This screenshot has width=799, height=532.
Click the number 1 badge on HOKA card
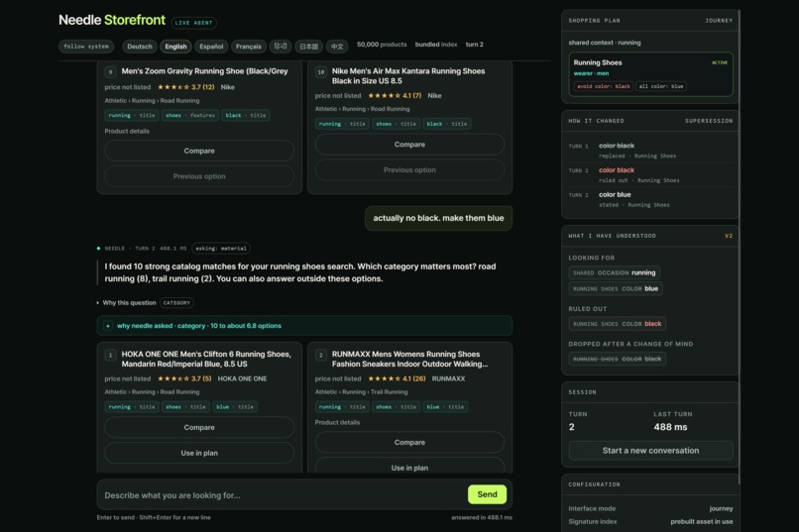click(111, 355)
